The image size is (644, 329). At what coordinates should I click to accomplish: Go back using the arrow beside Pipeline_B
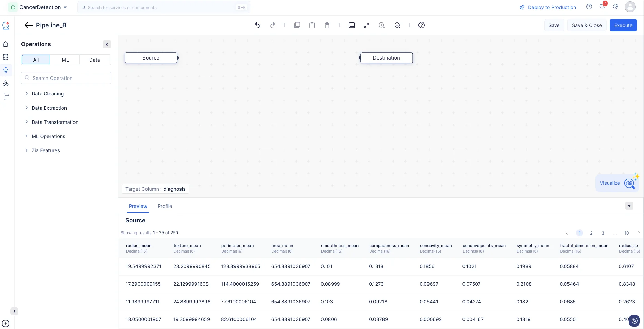(x=29, y=25)
